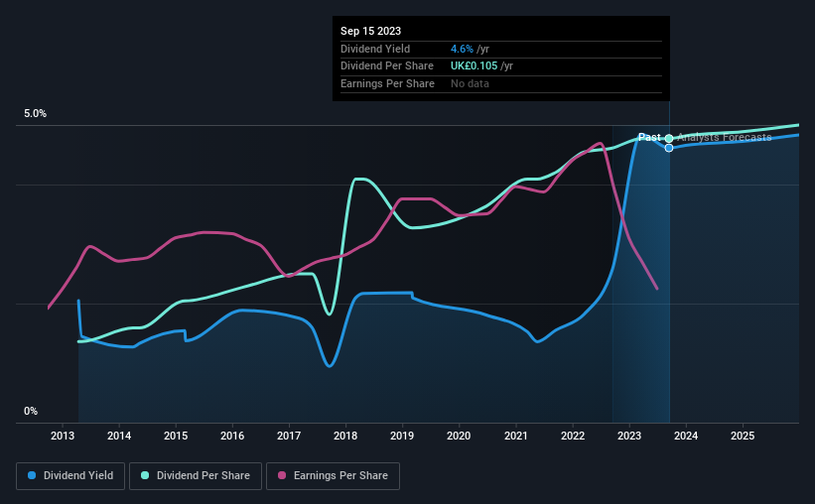Screen dimensions: 815x504
Task: Click the Analysts Forecasts label
Action: click(x=725, y=137)
